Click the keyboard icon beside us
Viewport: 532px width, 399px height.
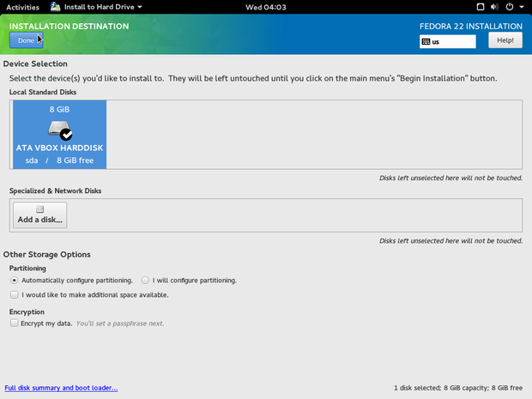pyautogui.click(x=426, y=42)
